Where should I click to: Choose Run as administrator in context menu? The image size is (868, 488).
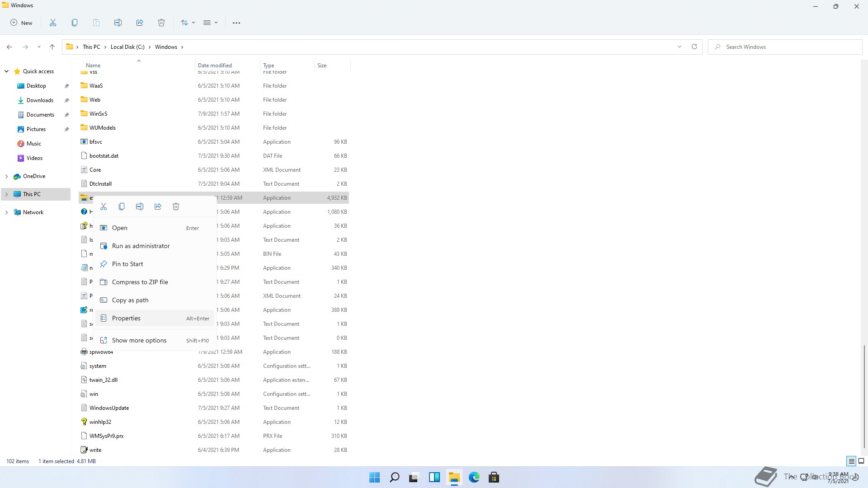[x=155, y=246]
